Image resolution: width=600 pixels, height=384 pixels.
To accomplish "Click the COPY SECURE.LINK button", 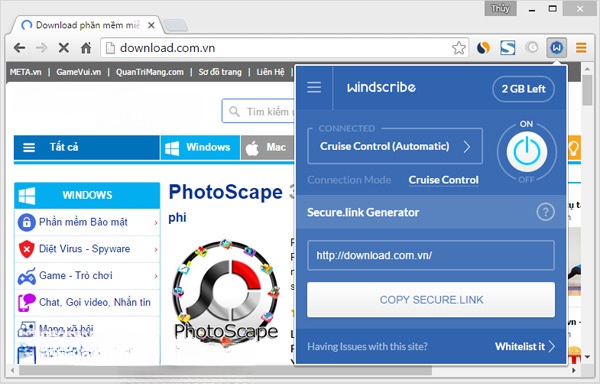I will (x=431, y=300).
